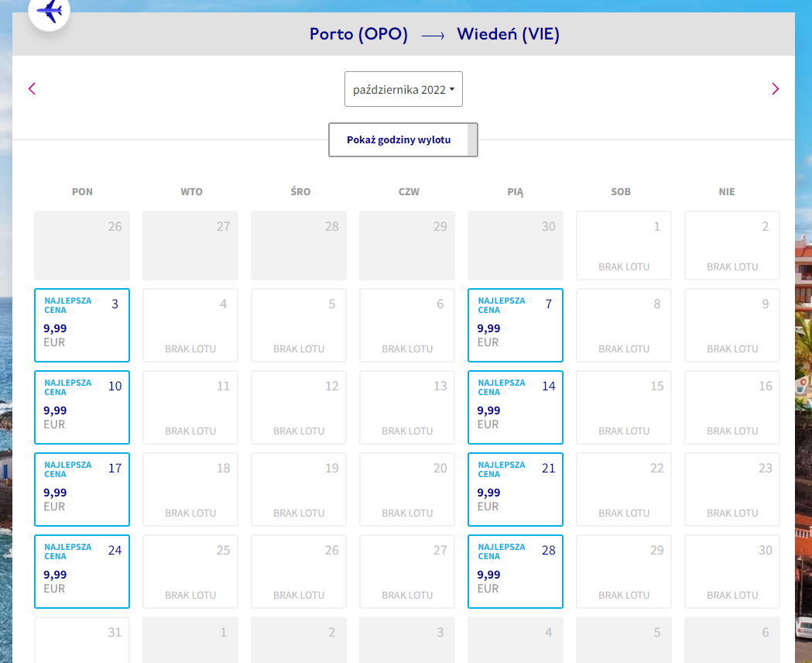Screen dimensions: 812x663
Task: Click day 5 cell with no flight
Action: (298, 325)
